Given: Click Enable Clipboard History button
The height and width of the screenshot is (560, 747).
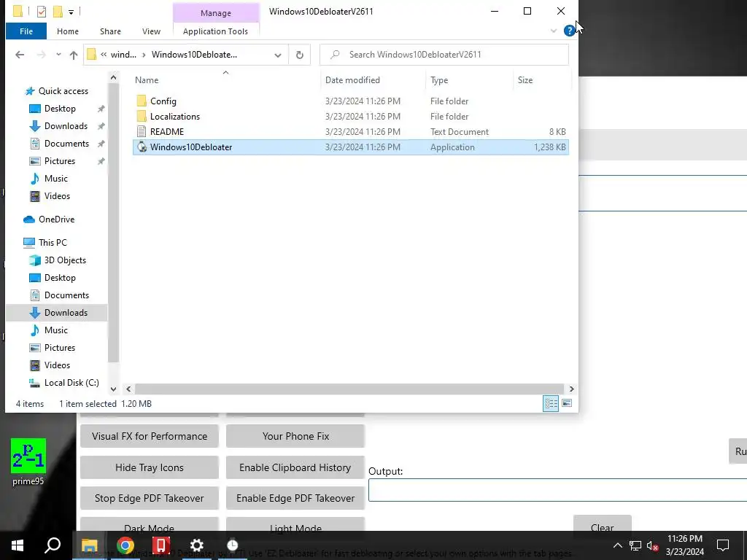Looking at the screenshot, I should (x=295, y=467).
